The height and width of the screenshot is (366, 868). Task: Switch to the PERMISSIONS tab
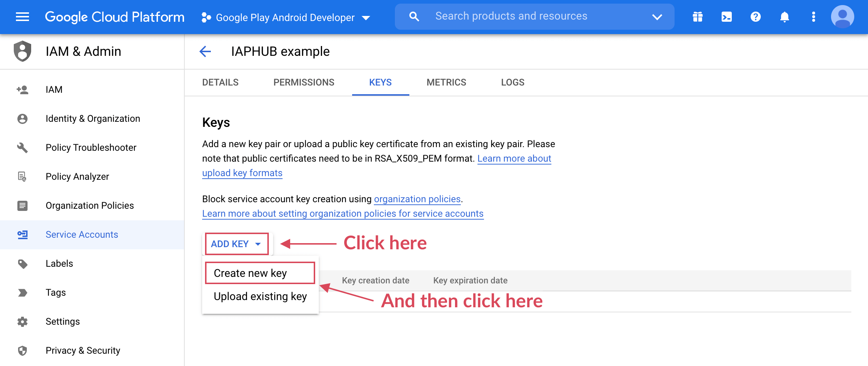tap(304, 82)
